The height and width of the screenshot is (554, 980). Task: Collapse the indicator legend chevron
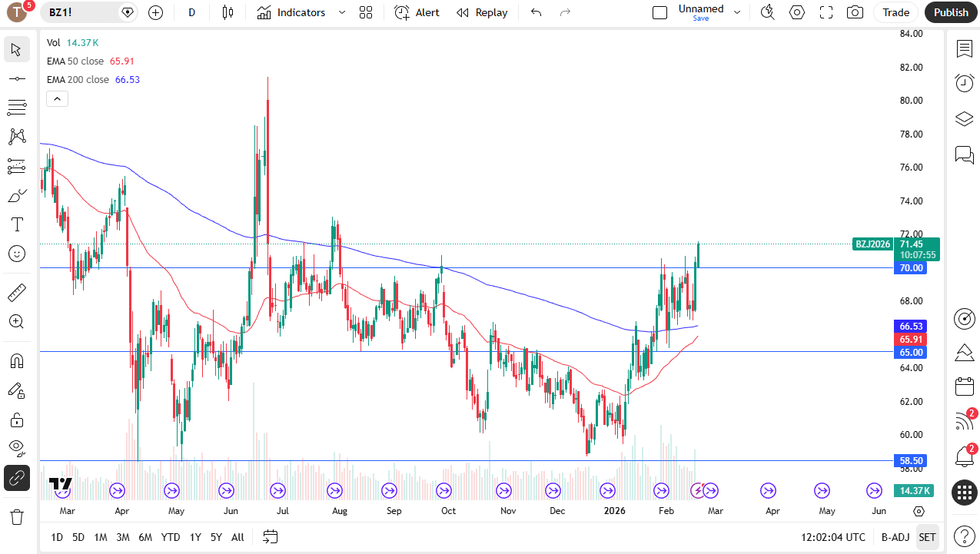pos(58,98)
